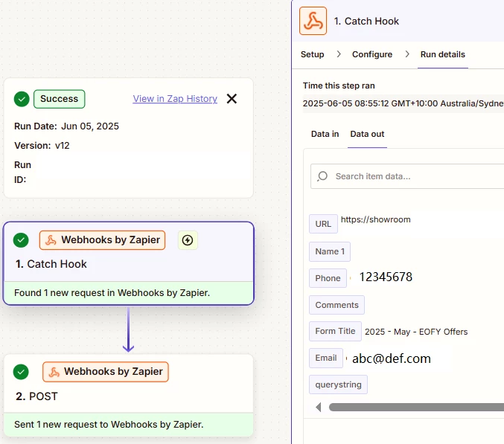504x444 pixels.
Task: Click the Phone field label
Action: tap(328, 278)
